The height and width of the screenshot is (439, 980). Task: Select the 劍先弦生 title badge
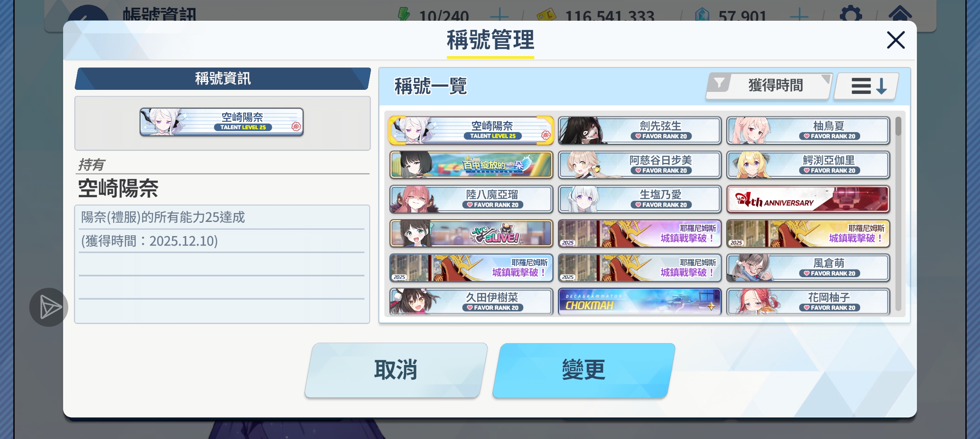(x=640, y=130)
